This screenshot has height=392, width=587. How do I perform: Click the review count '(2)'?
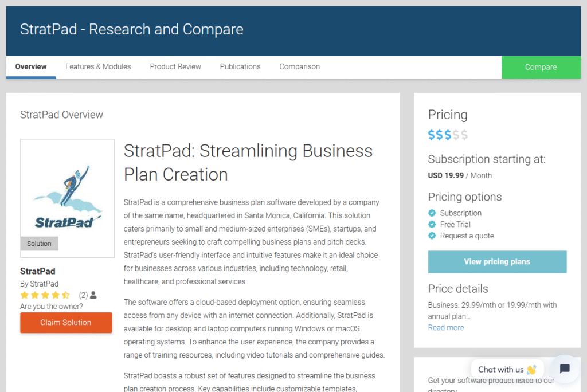[x=83, y=295]
